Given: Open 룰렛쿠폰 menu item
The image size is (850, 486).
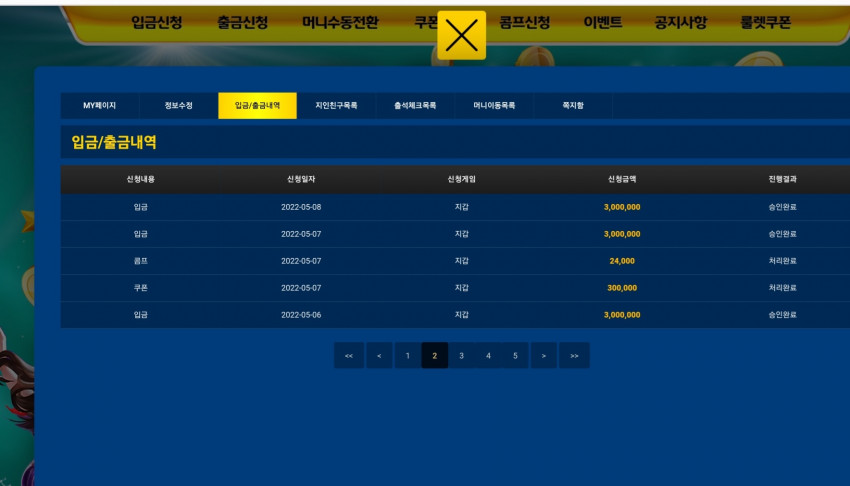Looking at the screenshot, I should coord(765,22).
